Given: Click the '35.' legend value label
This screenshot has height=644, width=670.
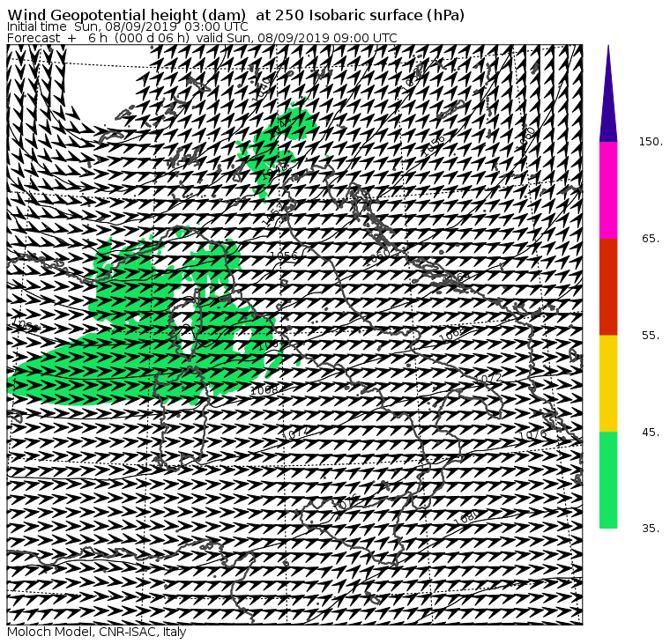Looking at the screenshot, I should tap(651, 529).
